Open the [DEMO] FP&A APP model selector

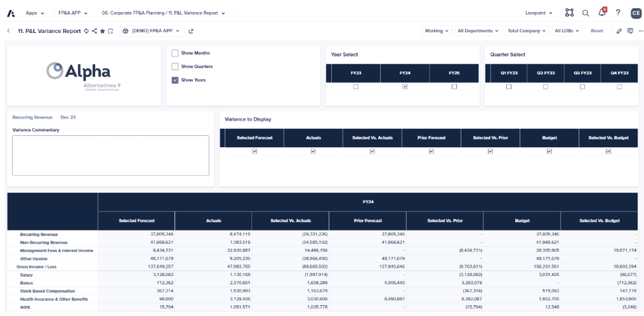point(152,31)
